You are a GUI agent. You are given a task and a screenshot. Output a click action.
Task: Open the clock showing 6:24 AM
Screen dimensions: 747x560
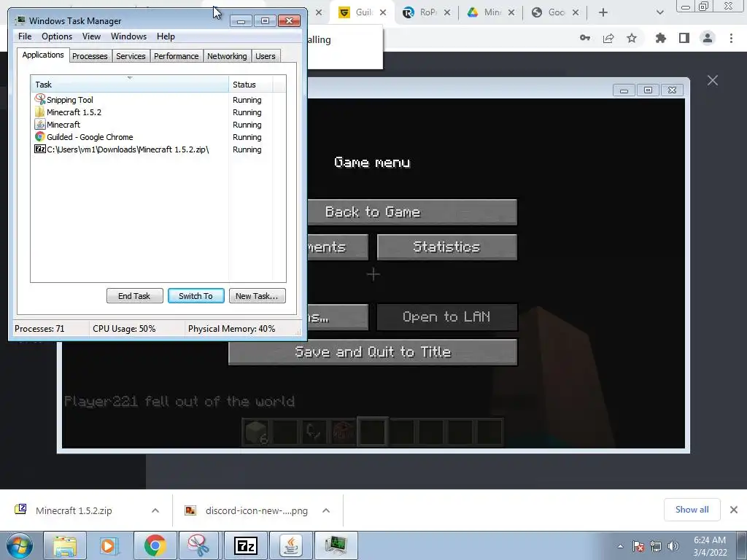710,546
